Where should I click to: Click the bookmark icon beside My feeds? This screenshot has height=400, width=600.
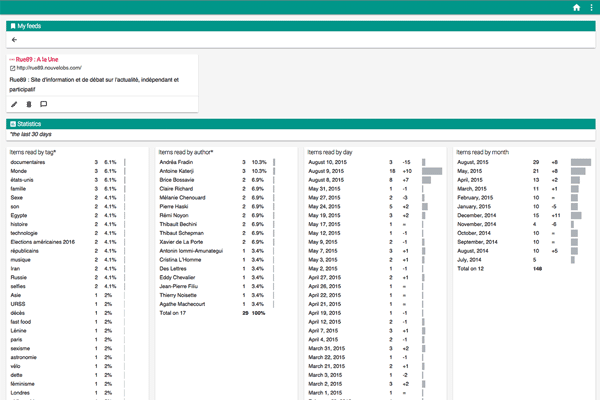click(12, 25)
